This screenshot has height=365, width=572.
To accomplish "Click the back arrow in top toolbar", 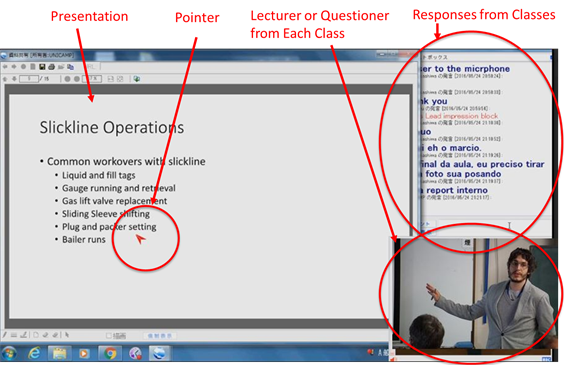I will coord(5,67).
